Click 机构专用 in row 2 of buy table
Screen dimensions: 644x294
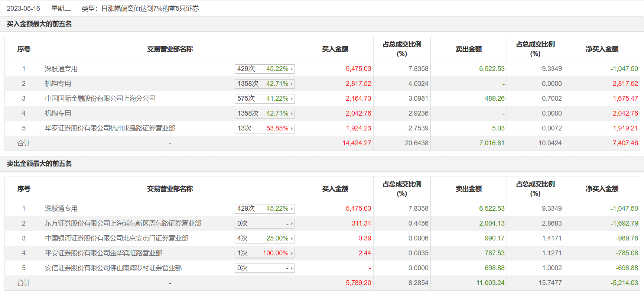(x=58, y=84)
